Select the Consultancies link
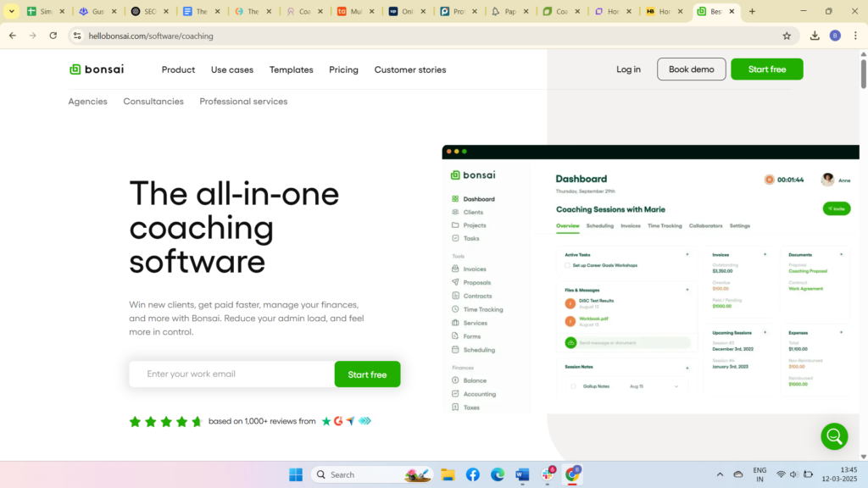The image size is (868, 488). tap(153, 102)
